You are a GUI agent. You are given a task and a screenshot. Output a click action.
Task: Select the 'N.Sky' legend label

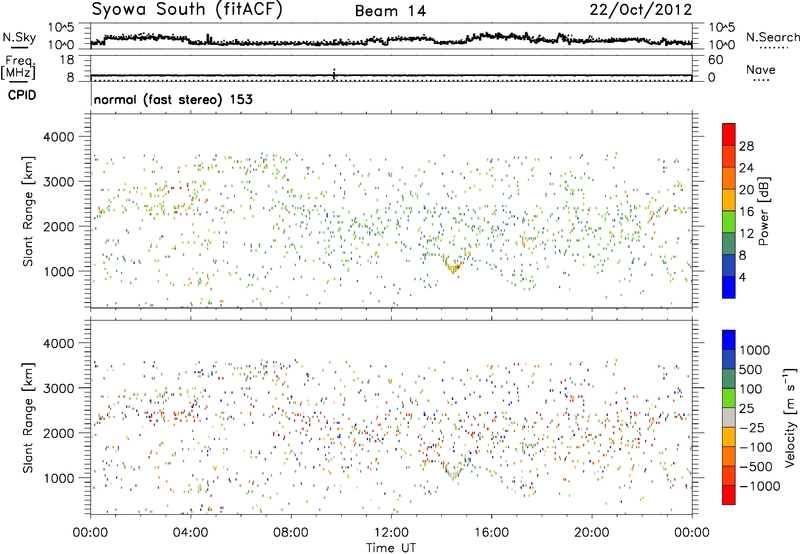click(19, 37)
